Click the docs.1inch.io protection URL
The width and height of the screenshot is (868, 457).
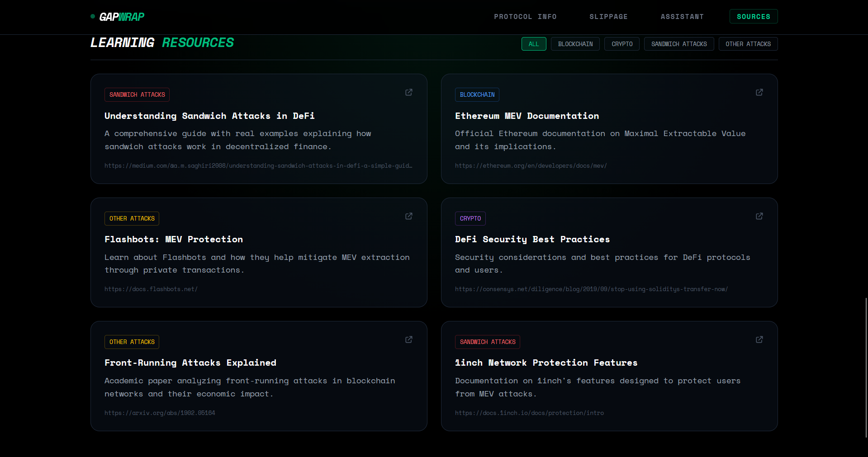coord(529,413)
